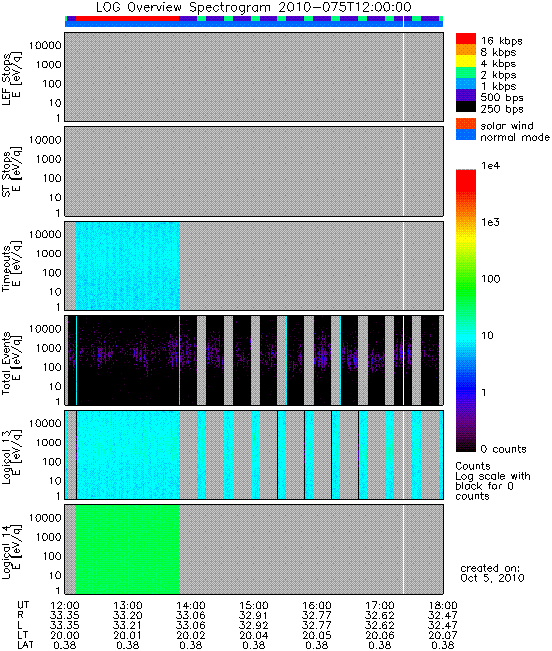Click the 13:00 UT time label
This screenshot has height=651, width=552.
(128, 605)
